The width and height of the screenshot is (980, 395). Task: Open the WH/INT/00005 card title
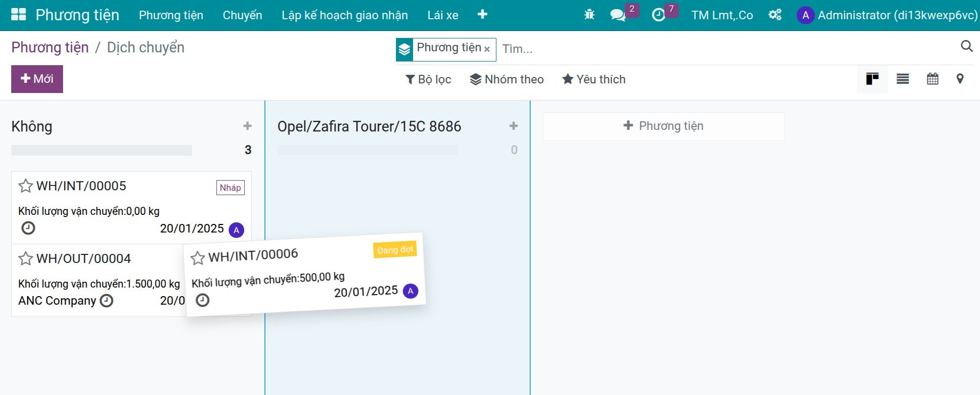(x=81, y=186)
